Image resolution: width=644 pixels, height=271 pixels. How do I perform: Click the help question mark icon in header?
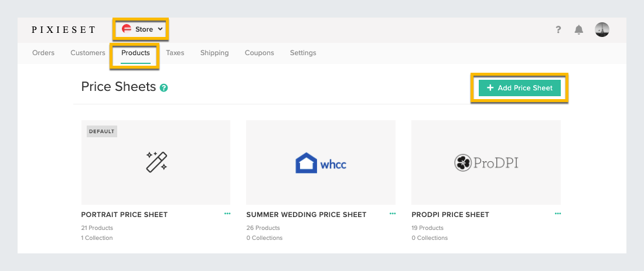558,29
